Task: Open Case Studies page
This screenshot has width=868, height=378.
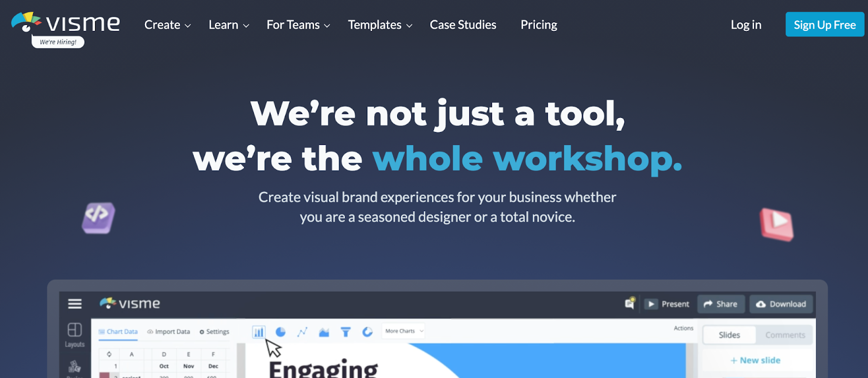Action: pyautogui.click(x=463, y=25)
